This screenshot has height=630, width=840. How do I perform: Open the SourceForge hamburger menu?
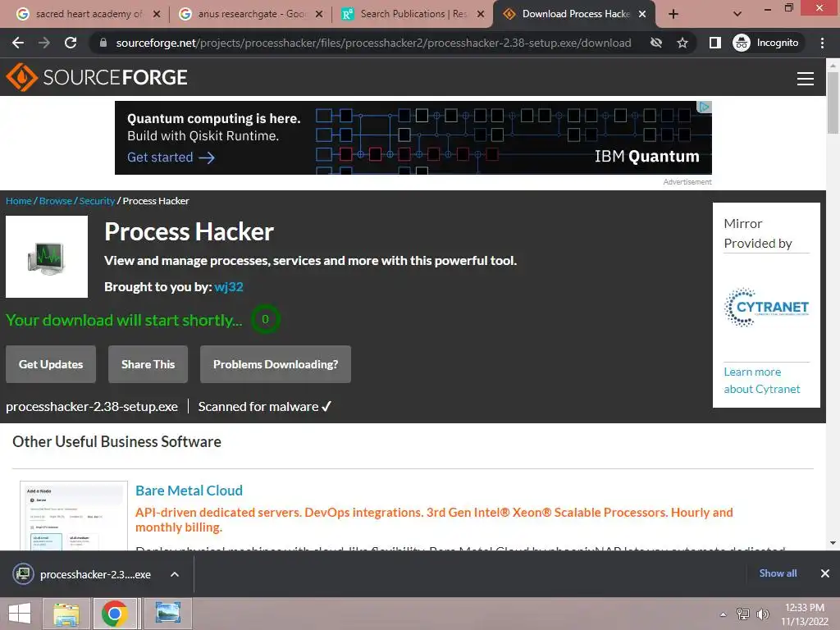[x=806, y=78]
